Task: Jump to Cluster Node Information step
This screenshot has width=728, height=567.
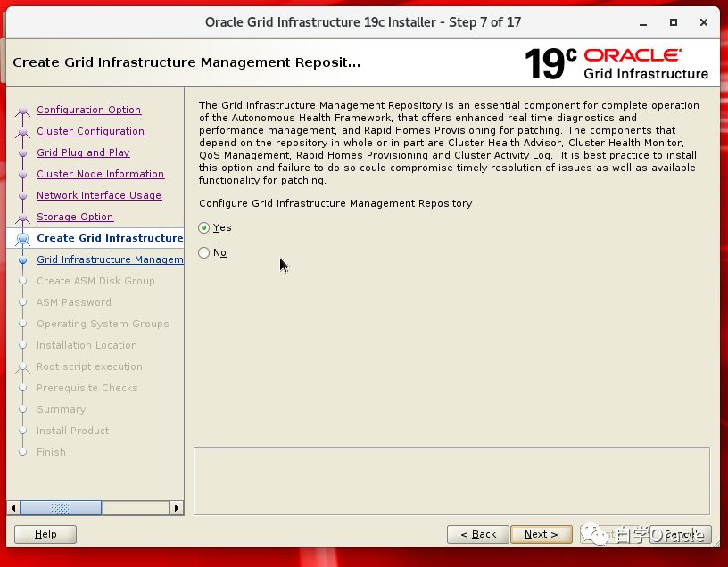Action: pyautogui.click(x=100, y=174)
